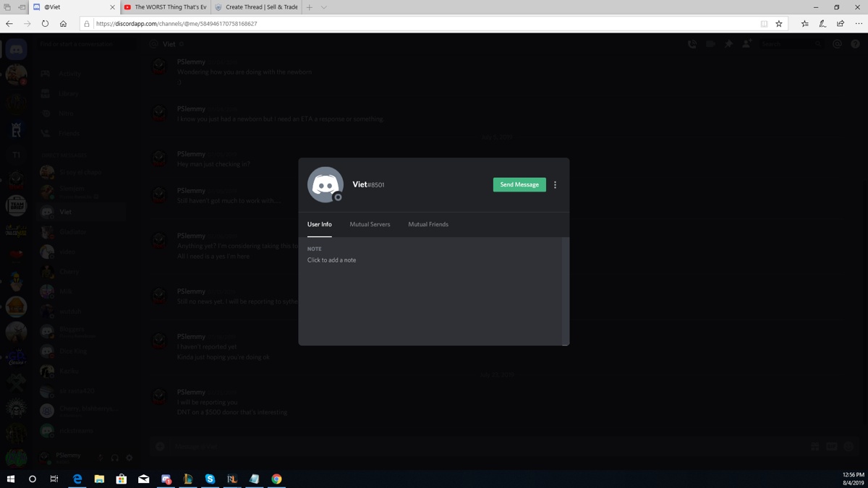Click the Skype icon on taskbar
The height and width of the screenshot is (488, 868).
pos(210,479)
